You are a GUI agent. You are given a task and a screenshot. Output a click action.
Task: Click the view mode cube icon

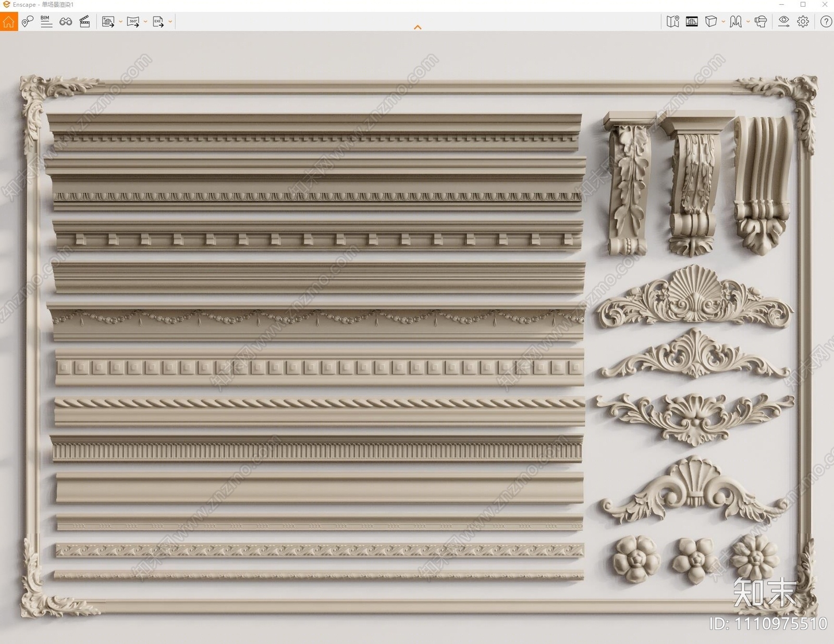(x=711, y=21)
